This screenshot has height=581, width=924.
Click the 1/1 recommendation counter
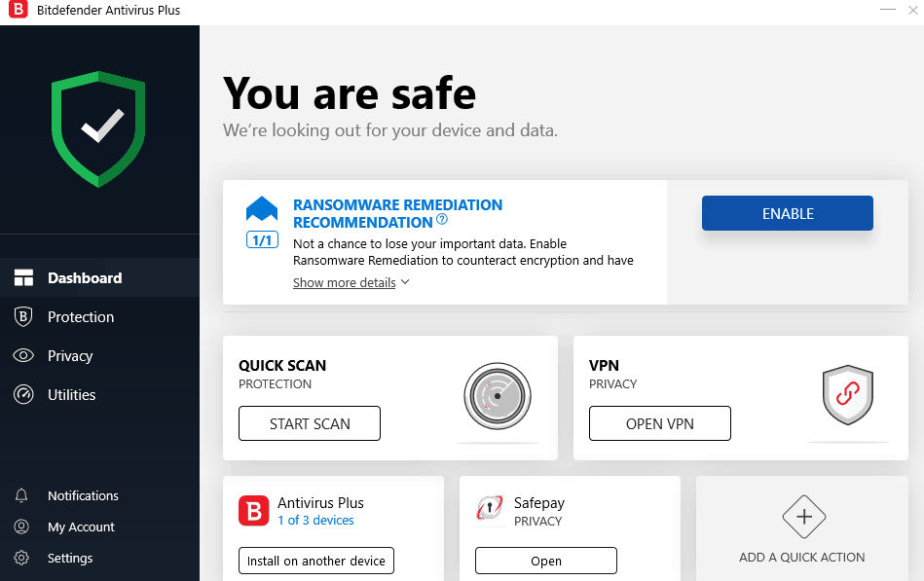click(x=261, y=238)
